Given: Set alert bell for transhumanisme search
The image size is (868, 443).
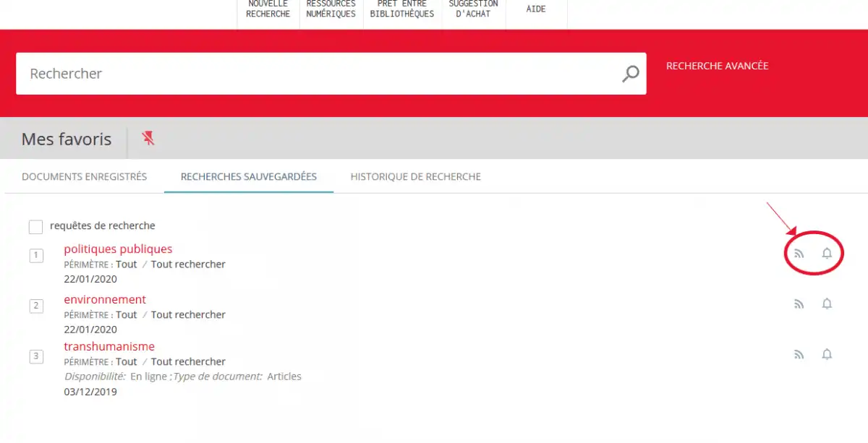Looking at the screenshot, I should tap(827, 354).
